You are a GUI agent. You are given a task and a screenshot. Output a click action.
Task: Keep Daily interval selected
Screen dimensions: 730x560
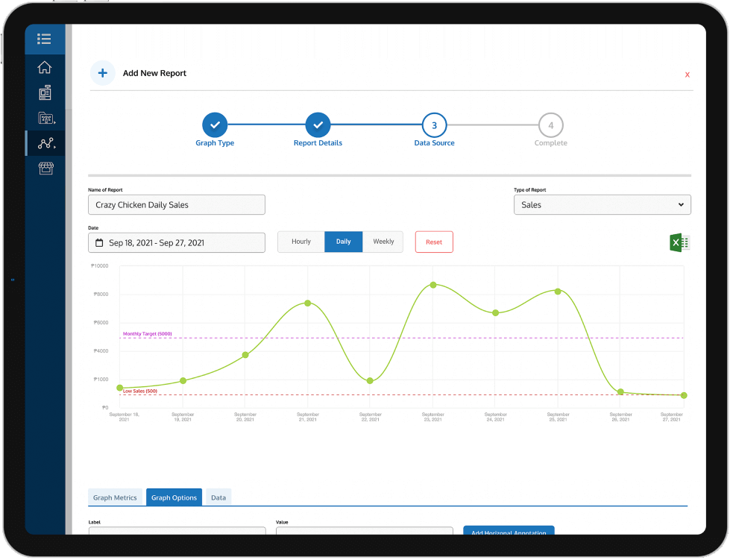343,242
